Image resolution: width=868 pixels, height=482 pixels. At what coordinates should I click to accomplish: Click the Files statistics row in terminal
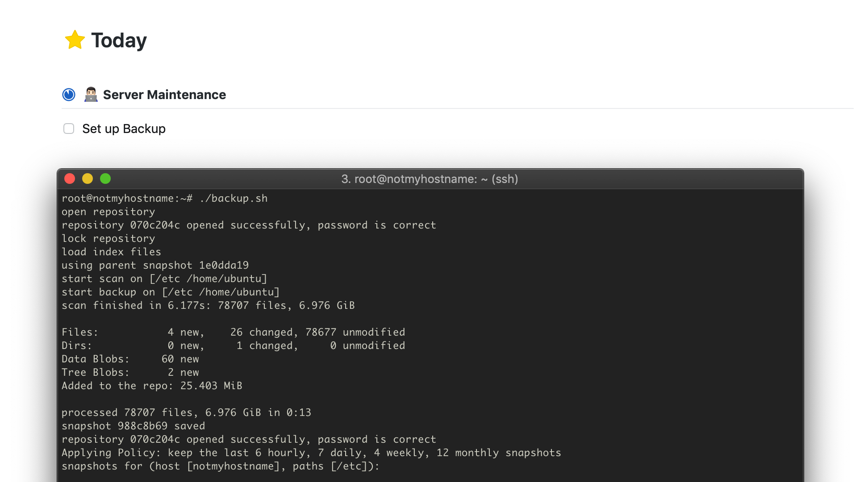[x=233, y=332]
